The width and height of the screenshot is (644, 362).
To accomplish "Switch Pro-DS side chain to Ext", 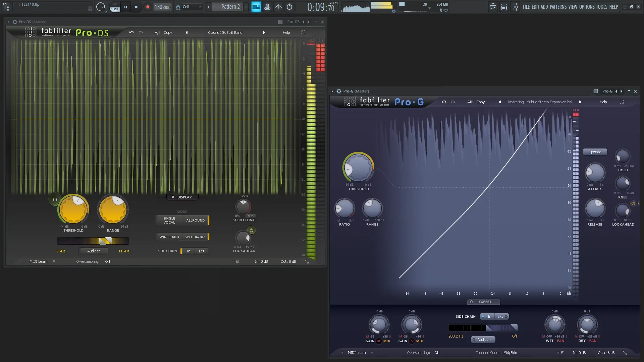I will click(201, 251).
